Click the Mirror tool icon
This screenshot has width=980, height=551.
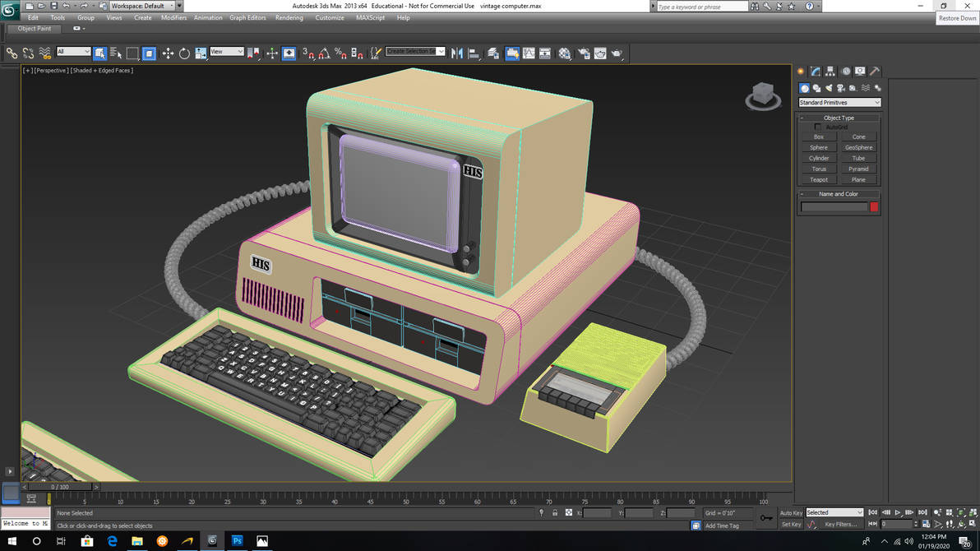pos(457,53)
